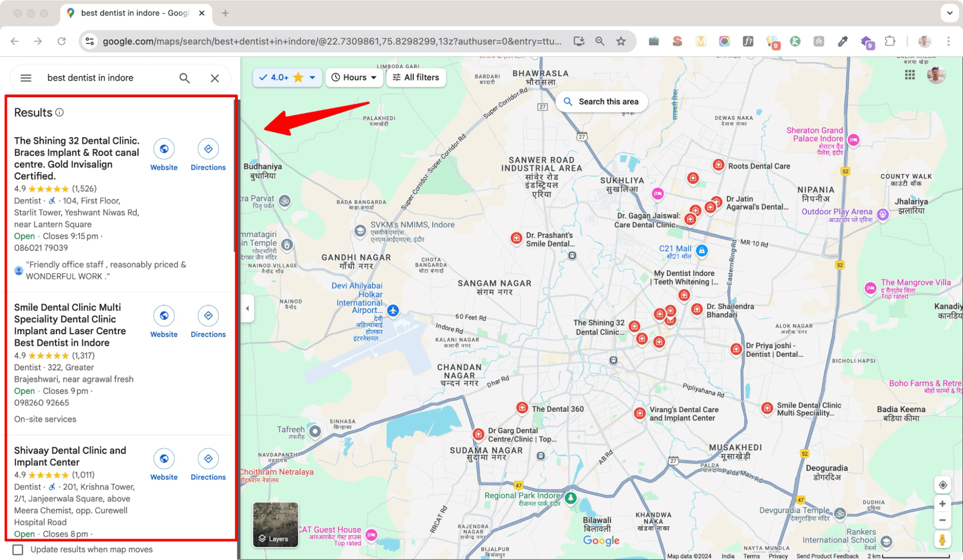Click Dr Priya joshi Dentist pin
This screenshot has width=963, height=560.
click(736, 349)
